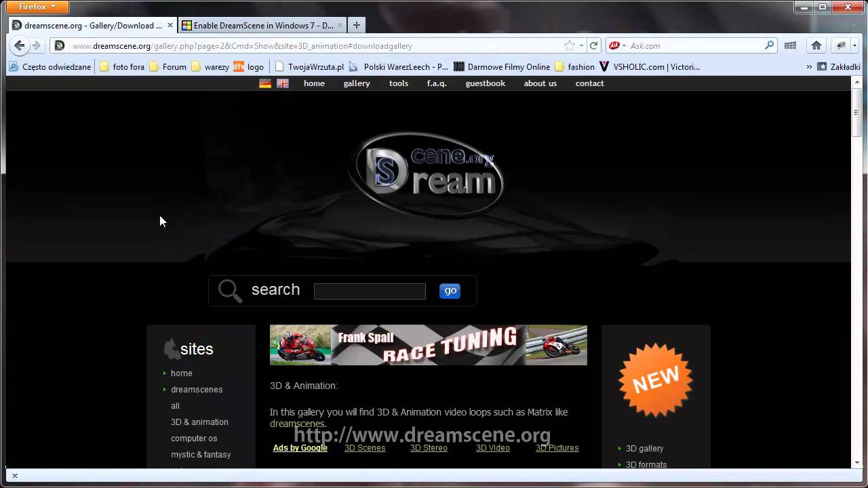868x488 pixels.
Task: Open the fashion bookmark folder
Action: [574, 66]
